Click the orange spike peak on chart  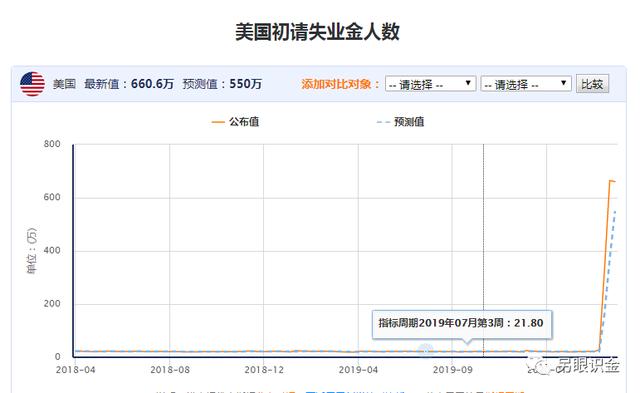[x=611, y=181]
